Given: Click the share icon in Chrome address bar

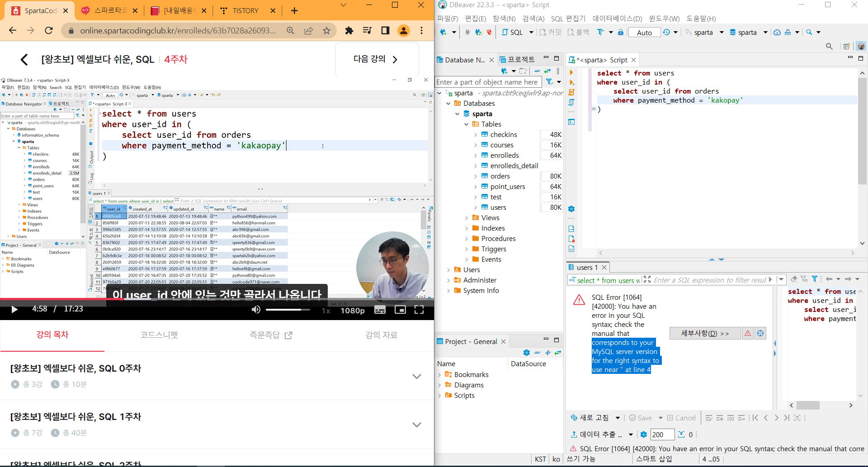Looking at the screenshot, I should point(309,30).
